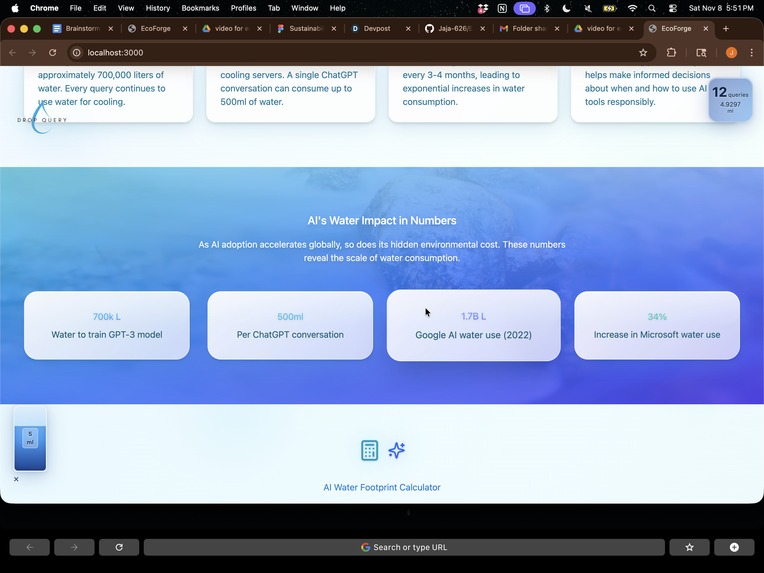Close the active EcoForge tab
Viewport: 764px width, 573px height.
pos(706,29)
